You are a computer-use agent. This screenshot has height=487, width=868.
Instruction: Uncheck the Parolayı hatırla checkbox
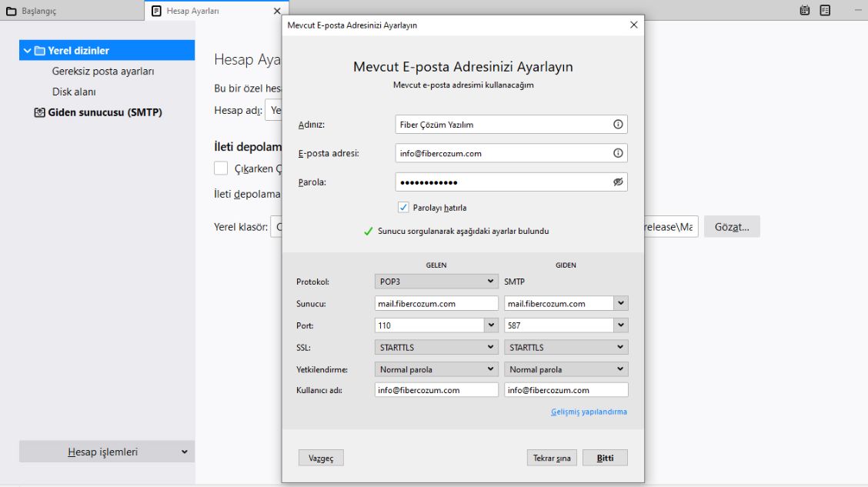[403, 208]
